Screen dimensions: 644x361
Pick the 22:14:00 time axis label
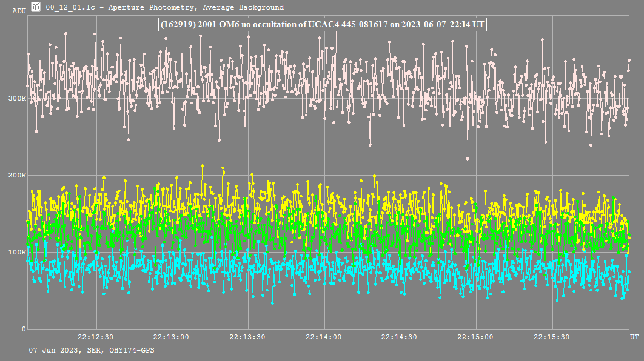(x=324, y=337)
